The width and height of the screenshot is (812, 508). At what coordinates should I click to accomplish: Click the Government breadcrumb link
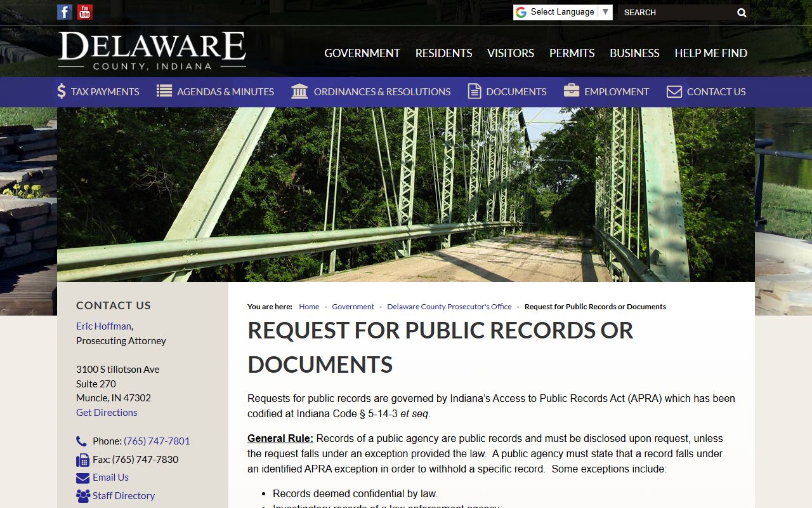353,307
